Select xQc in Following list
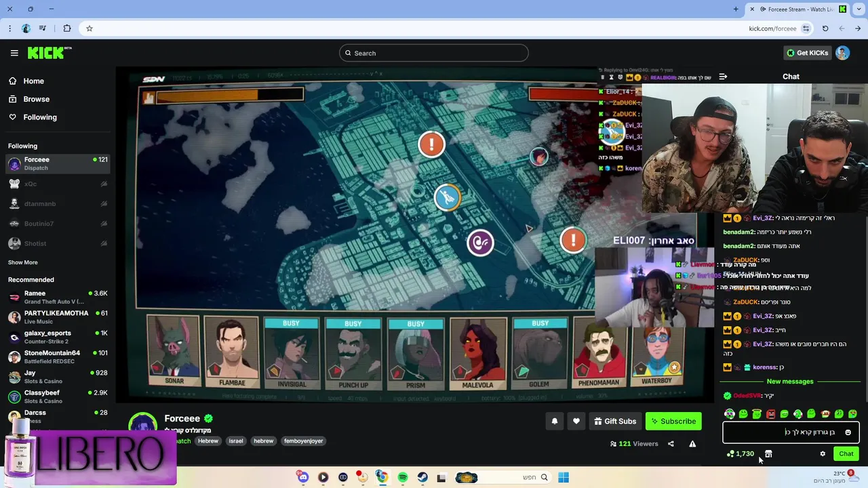This screenshot has width=868, height=488. (x=58, y=184)
